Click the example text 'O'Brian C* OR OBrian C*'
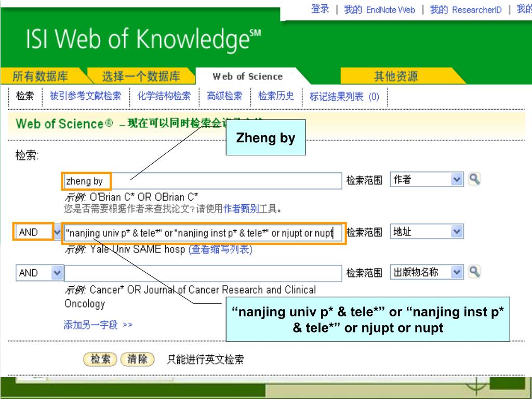The width and height of the screenshot is (532, 399). click(144, 197)
